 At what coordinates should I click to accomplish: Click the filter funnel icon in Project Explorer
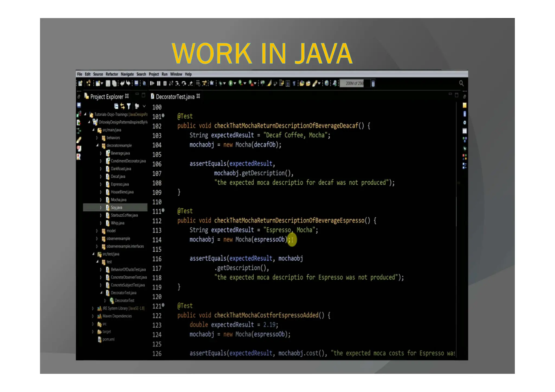coord(129,106)
